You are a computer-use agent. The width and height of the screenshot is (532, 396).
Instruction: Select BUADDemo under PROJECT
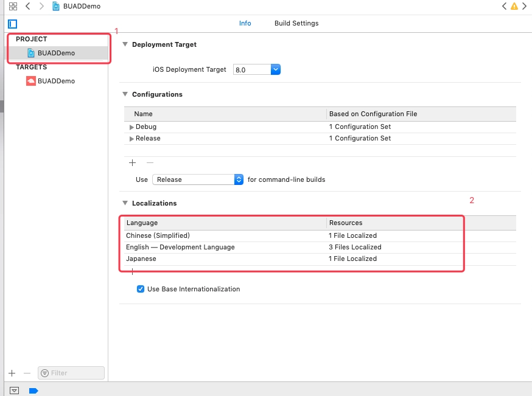58,53
